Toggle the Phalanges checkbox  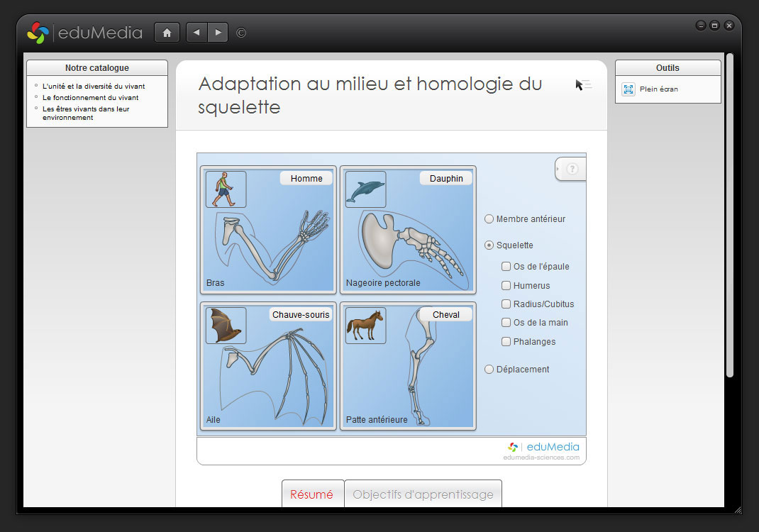[506, 341]
